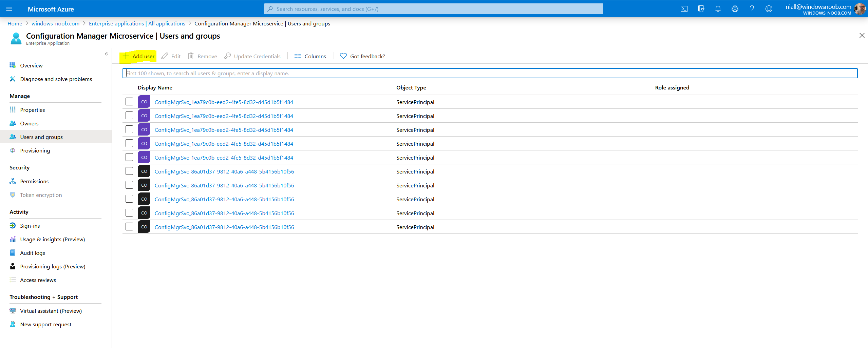Screen dimensions: 868x348
Task: Select Users and groups sidebar item
Action: point(56,137)
